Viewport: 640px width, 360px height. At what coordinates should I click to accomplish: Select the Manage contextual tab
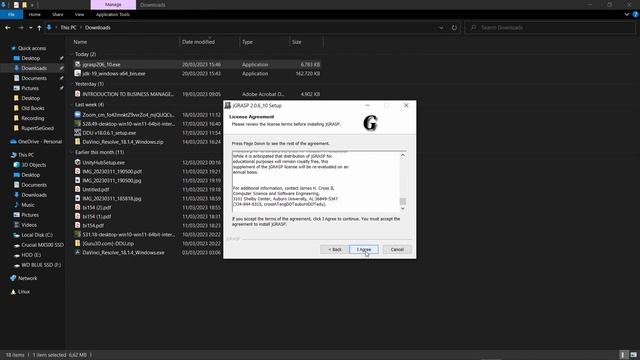point(113,5)
